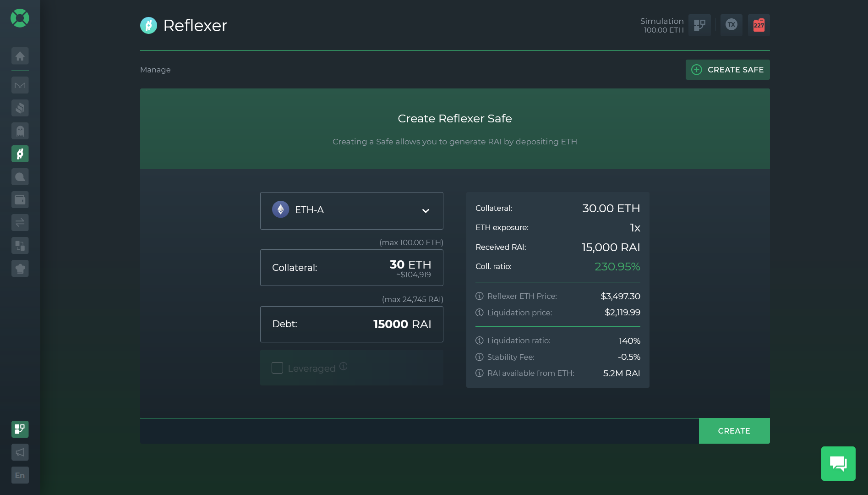Click info icon beside RAI available from ETH
Image resolution: width=868 pixels, height=495 pixels.
click(x=480, y=373)
